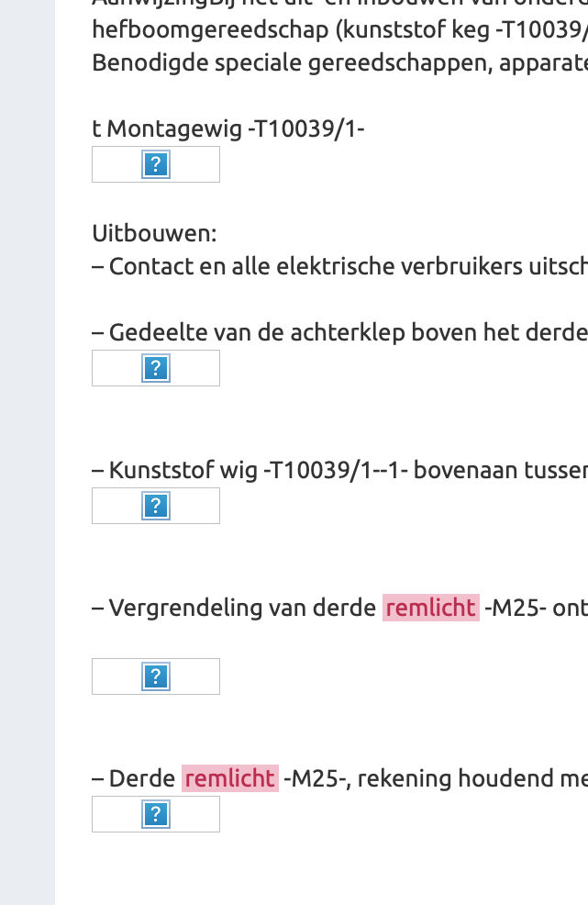Click highlighted "remlicht" in the Vergrendeling line
The image size is (588, 905).
coord(430,608)
